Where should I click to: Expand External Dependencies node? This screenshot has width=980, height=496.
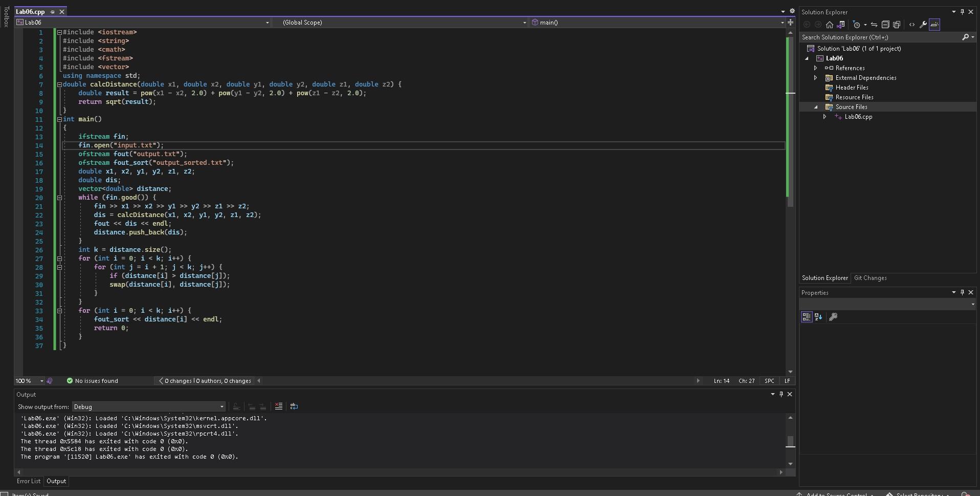(x=816, y=78)
